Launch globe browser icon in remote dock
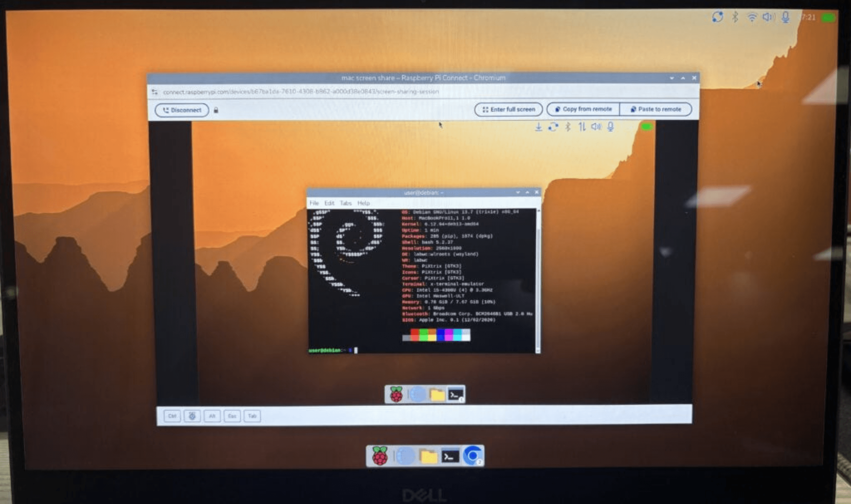This screenshot has width=851, height=504. coord(418,394)
